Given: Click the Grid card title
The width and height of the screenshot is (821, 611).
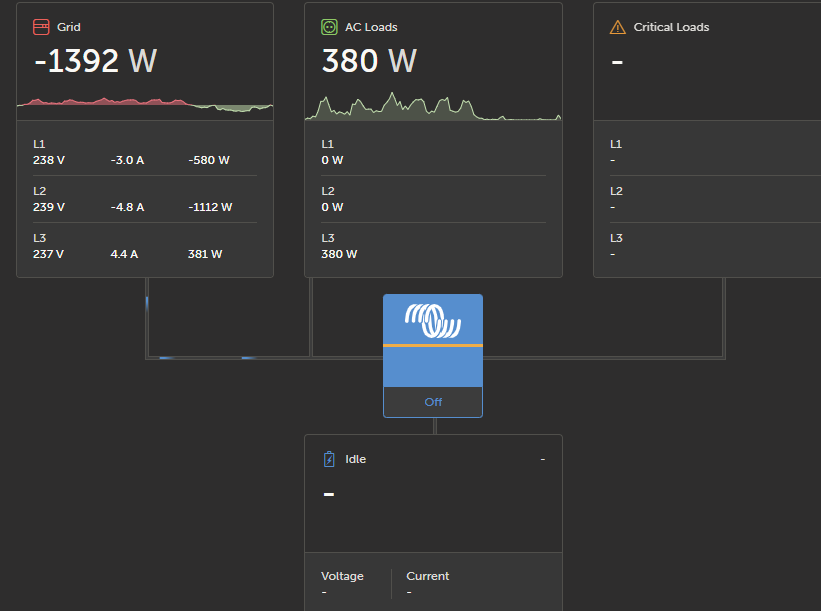Looking at the screenshot, I should [69, 27].
